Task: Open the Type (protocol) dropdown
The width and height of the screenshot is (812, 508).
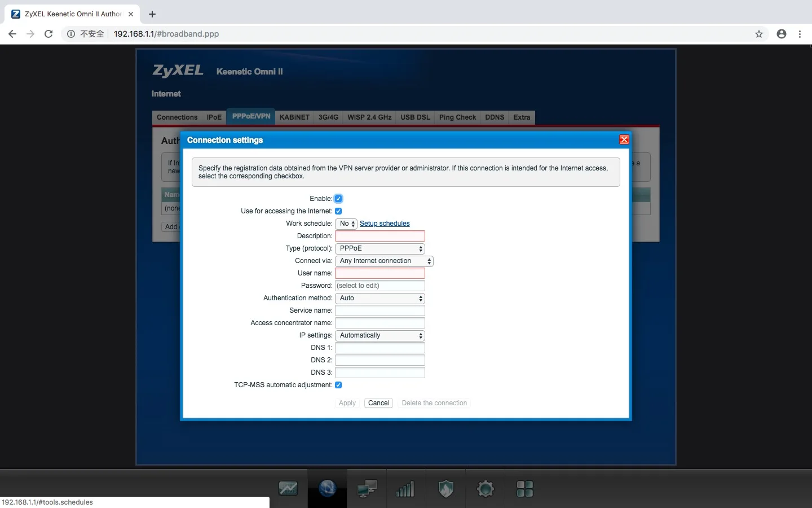Action: [x=380, y=248]
